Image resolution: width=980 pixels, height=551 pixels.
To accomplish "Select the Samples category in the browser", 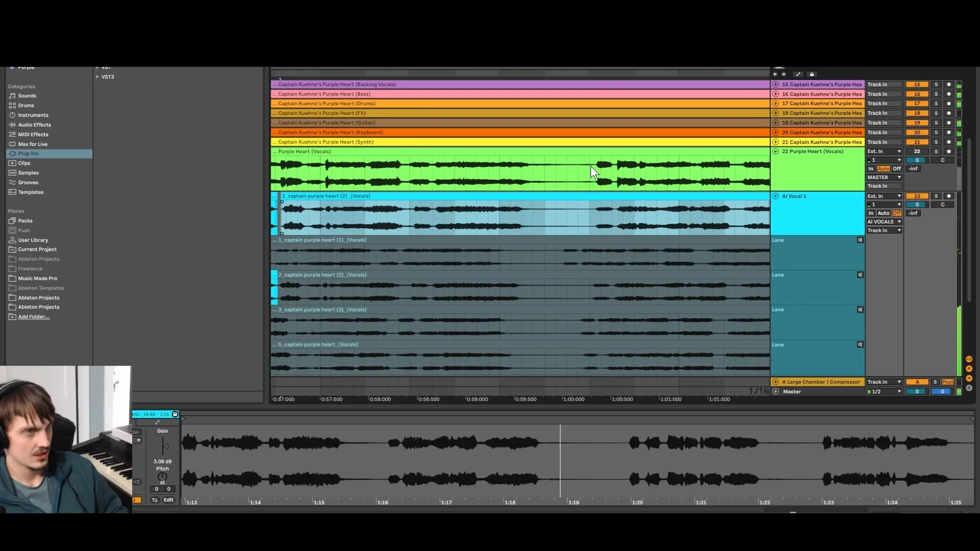I will (28, 172).
